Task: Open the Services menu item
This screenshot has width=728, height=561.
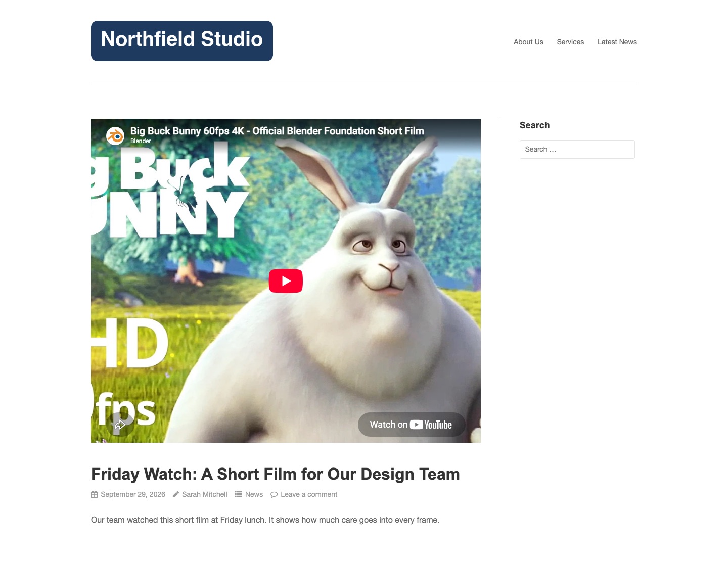Action: point(570,42)
